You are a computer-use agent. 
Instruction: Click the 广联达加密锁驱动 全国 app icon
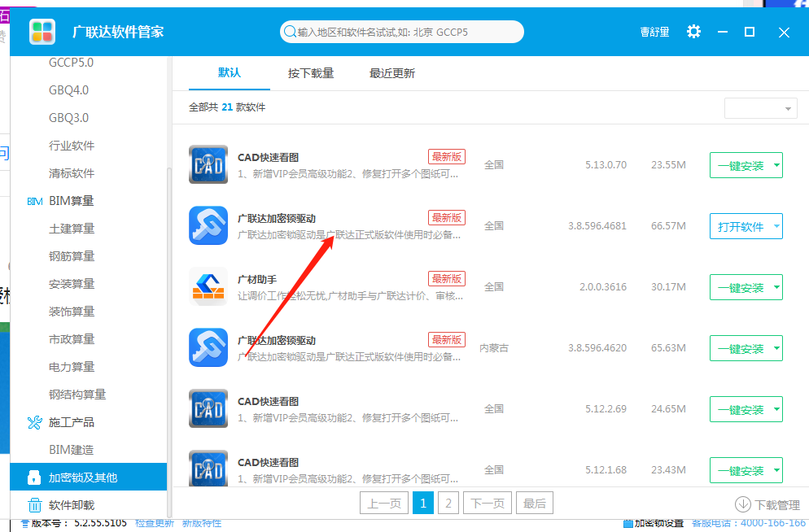tap(208, 225)
